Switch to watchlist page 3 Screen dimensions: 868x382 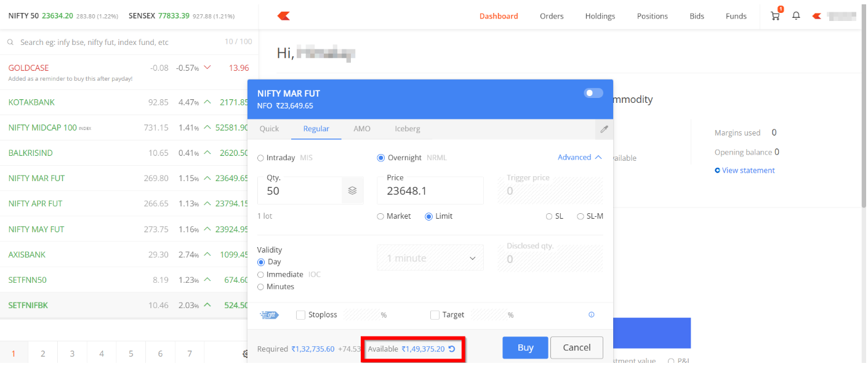pyautogui.click(x=72, y=354)
